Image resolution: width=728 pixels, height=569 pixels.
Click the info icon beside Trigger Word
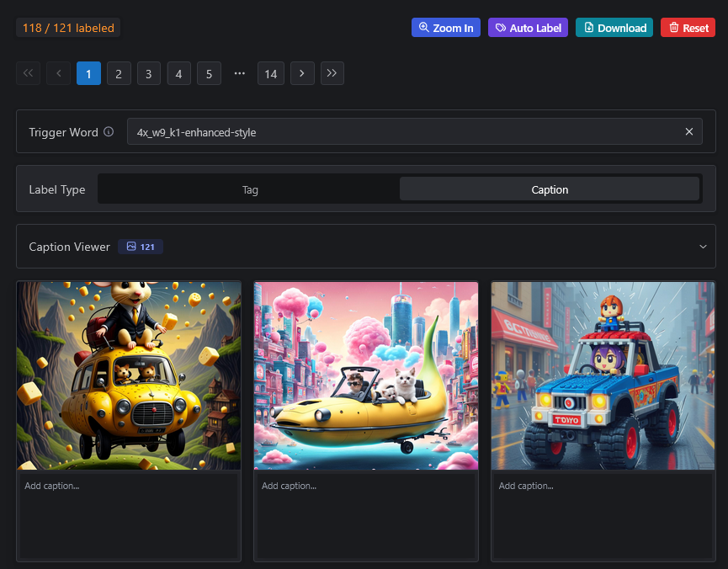109,132
